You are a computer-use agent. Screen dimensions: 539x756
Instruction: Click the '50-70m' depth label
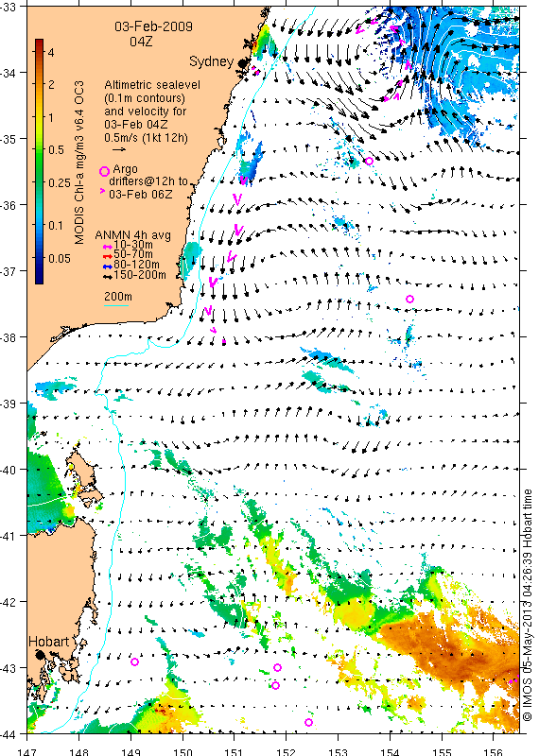pos(133,254)
